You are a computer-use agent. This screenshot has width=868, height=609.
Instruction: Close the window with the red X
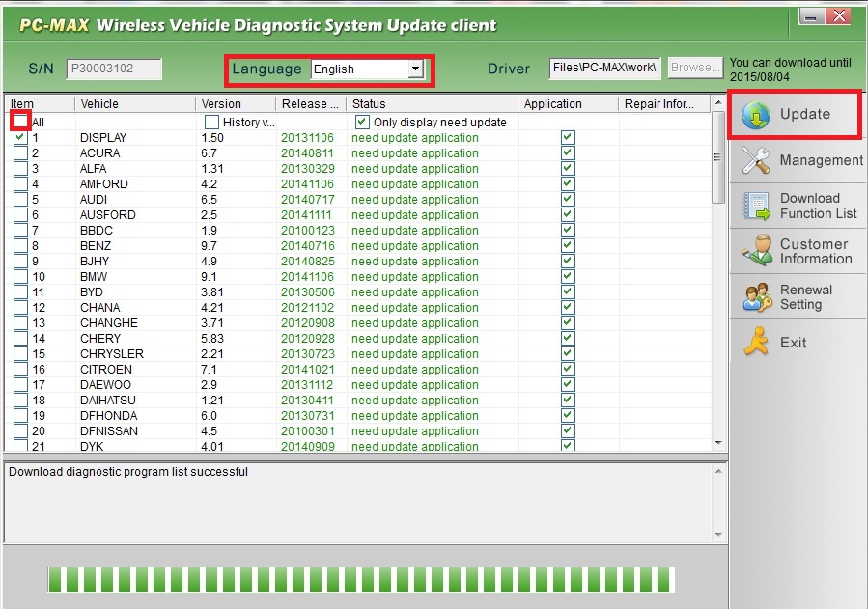(x=839, y=16)
